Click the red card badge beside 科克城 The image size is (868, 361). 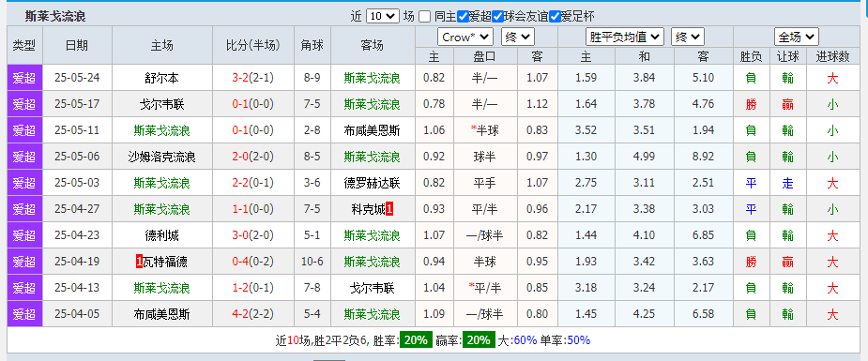coord(389,209)
